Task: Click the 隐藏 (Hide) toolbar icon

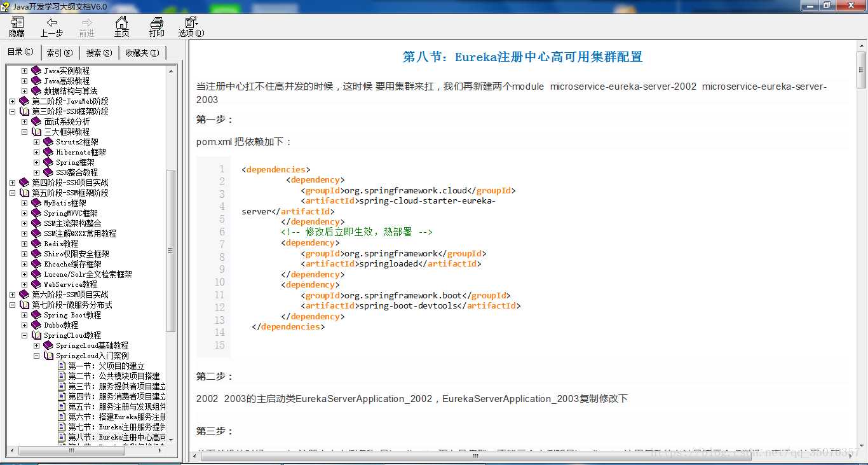Action: 17,22
